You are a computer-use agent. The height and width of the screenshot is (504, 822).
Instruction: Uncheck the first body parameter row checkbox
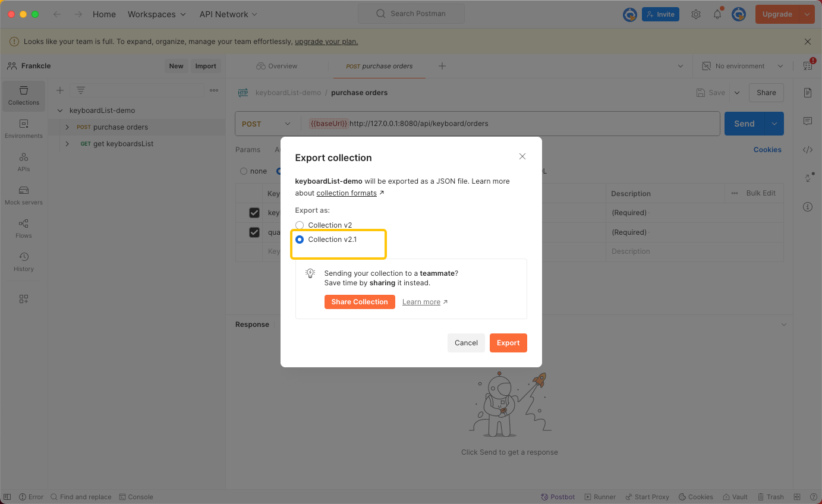coord(254,213)
